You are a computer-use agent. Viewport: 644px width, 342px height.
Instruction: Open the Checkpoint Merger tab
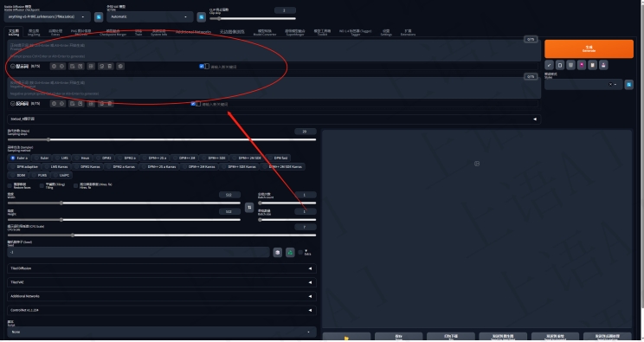coord(113,33)
